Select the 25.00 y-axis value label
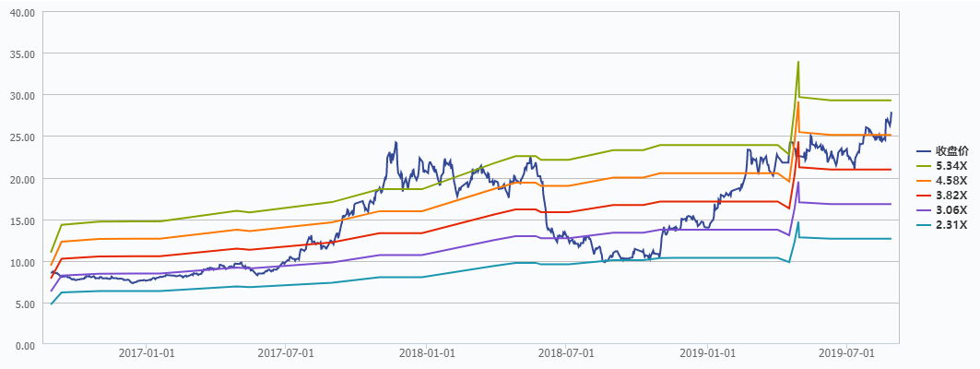This screenshot has width=980, height=369. [21, 137]
